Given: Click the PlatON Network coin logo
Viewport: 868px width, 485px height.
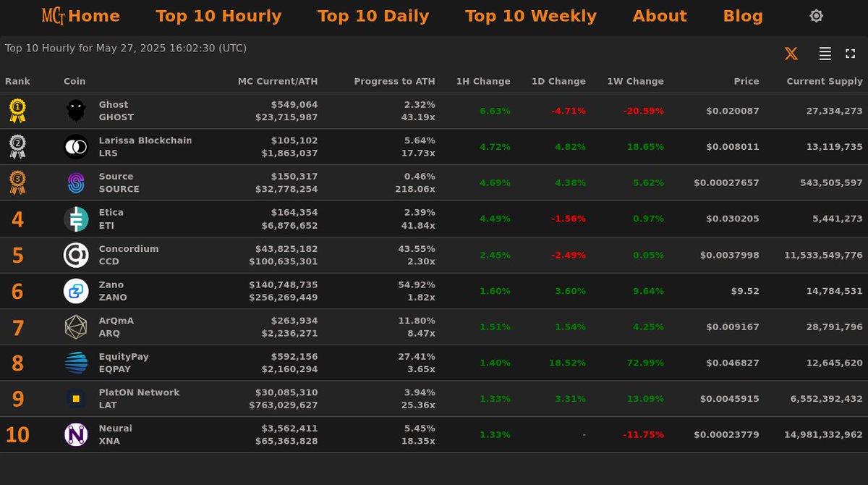Looking at the screenshot, I should pos(76,399).
